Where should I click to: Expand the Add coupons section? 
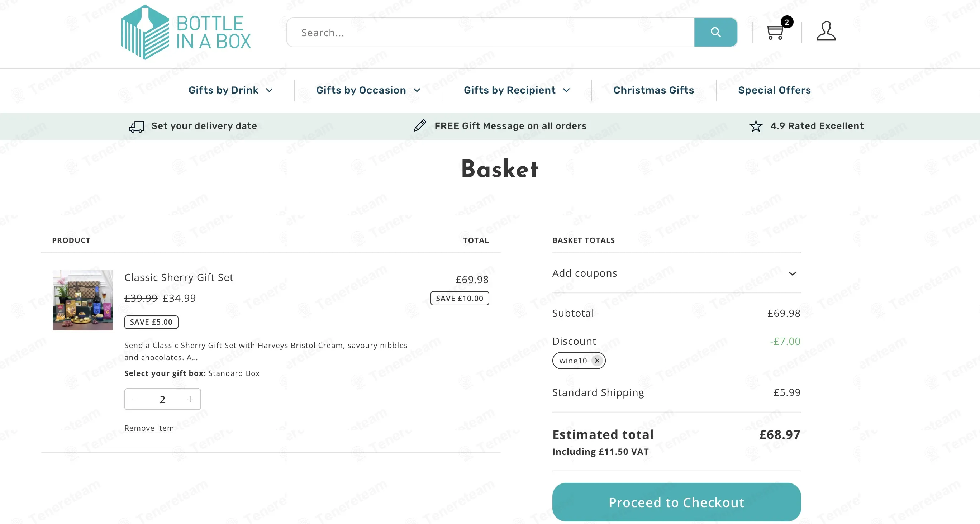(676, 273)
